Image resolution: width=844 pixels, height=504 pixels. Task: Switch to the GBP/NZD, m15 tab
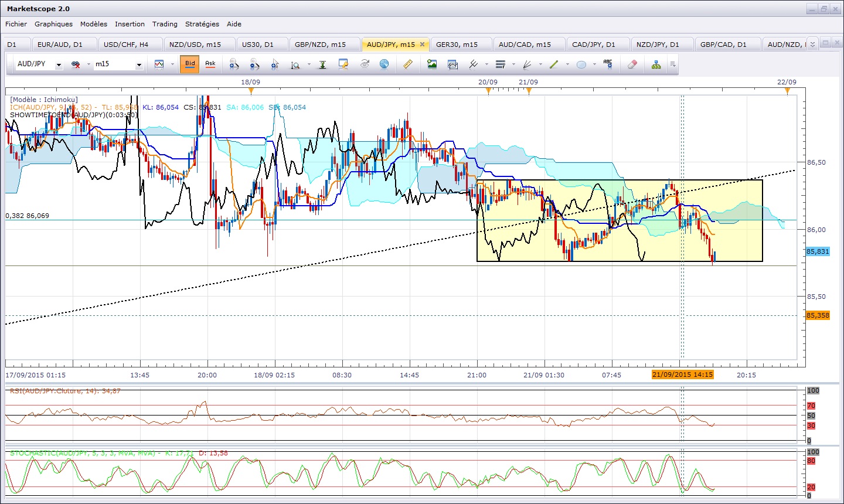(320, 45)
